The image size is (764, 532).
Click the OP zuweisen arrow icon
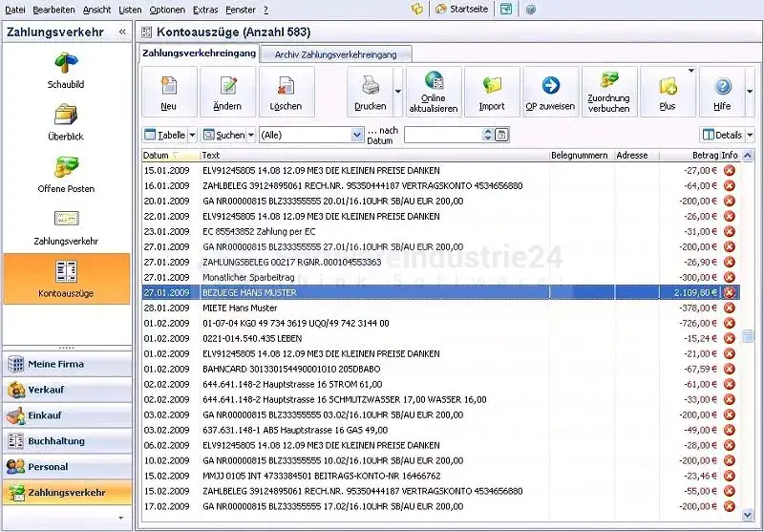(550, 88)
